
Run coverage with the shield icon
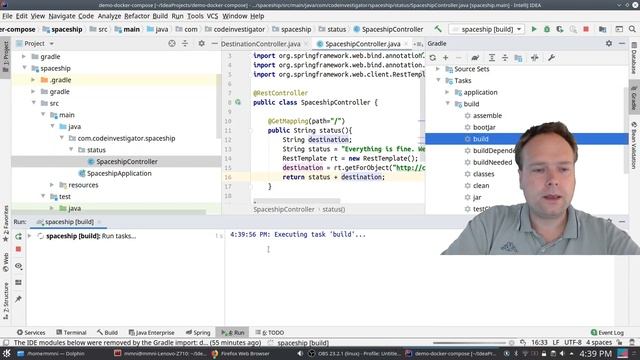(560, 29)
